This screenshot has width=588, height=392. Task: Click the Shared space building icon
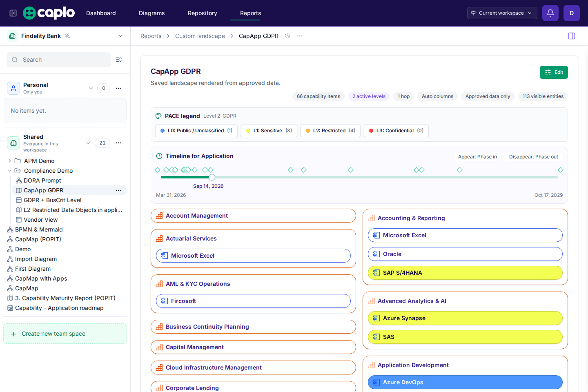click(13, 143)
